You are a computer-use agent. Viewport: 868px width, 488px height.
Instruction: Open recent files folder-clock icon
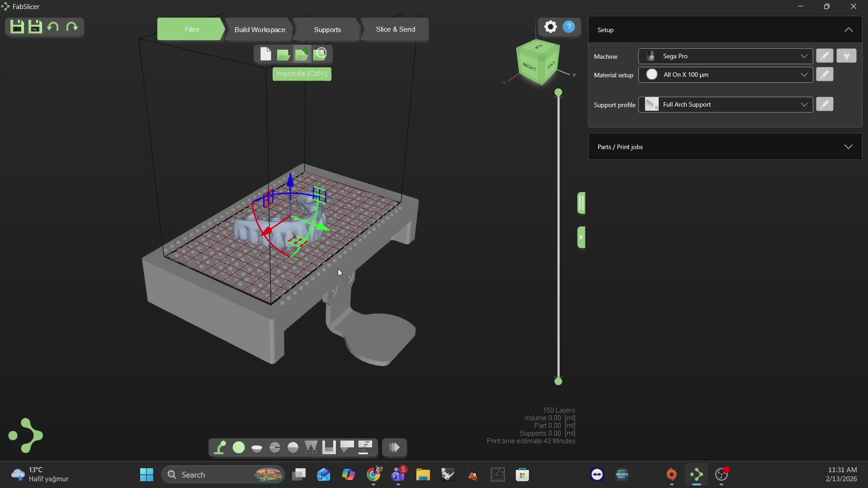click(x=320, y=54)
